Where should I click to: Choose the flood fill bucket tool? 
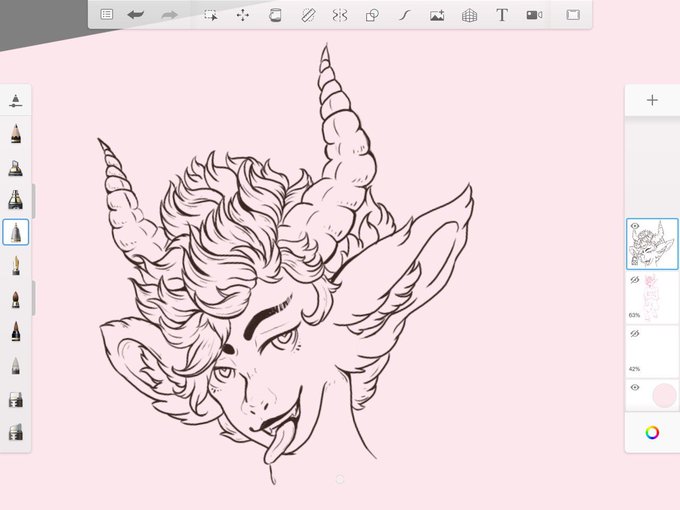click(275, 15)
